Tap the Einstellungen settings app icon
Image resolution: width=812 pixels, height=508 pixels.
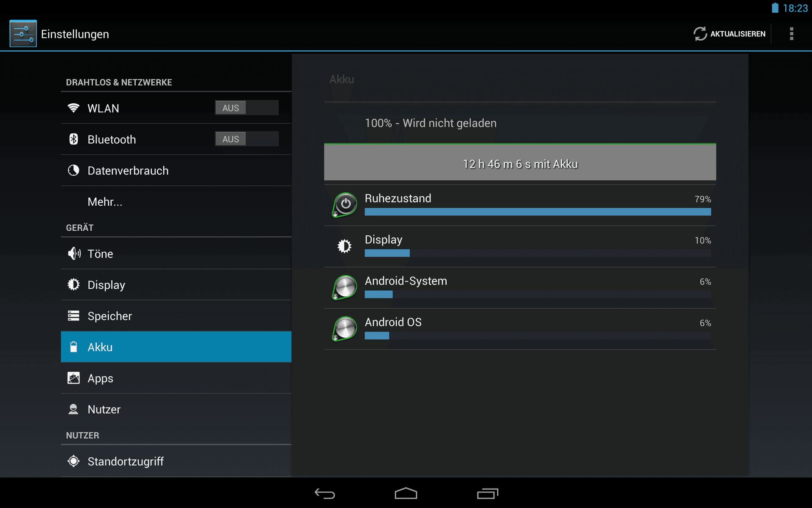point(23,33)
